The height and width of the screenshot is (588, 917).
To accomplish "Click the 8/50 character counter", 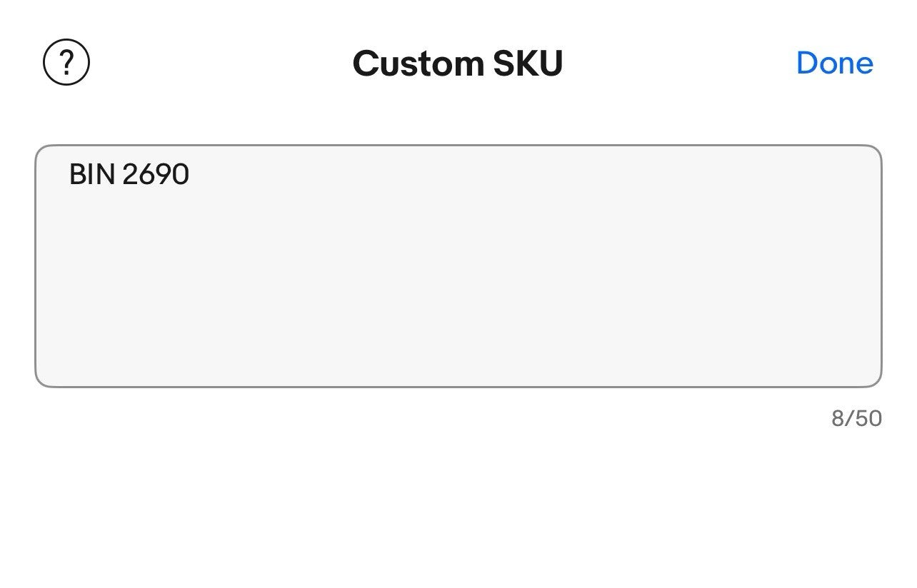I will [x=856, y=418].
